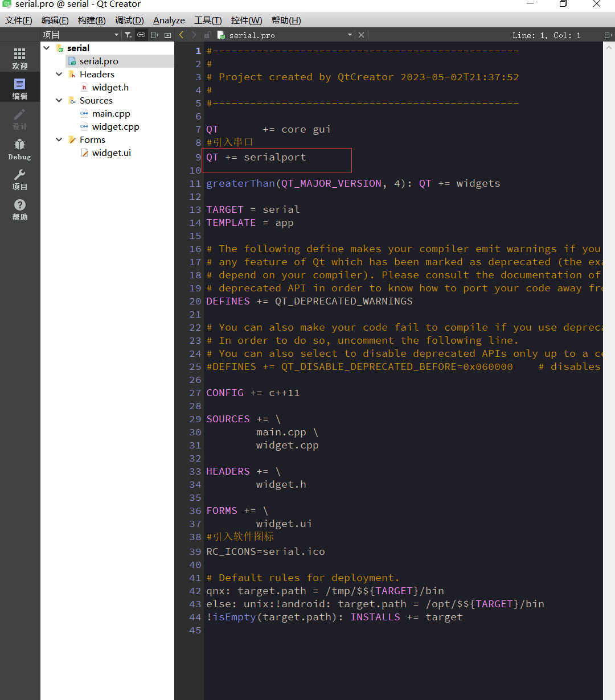The height and width of the screenshot is (700, 615).
Task: Open the 调试(D) menu
Action: [129, 20]
